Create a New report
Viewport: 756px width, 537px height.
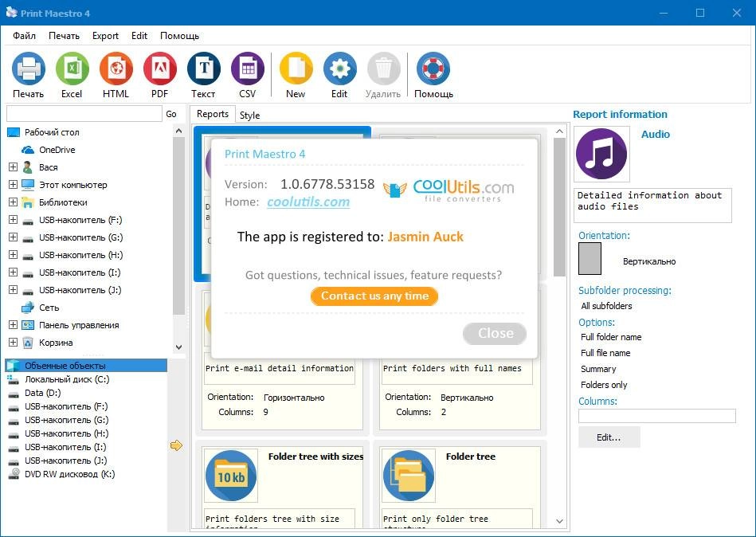pyautogui.click(x=296, y=69)
